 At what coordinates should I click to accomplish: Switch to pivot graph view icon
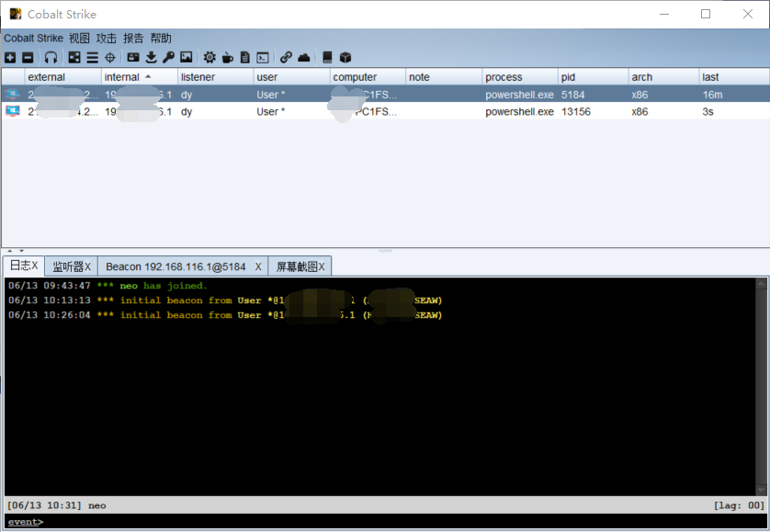coord(74,58)
